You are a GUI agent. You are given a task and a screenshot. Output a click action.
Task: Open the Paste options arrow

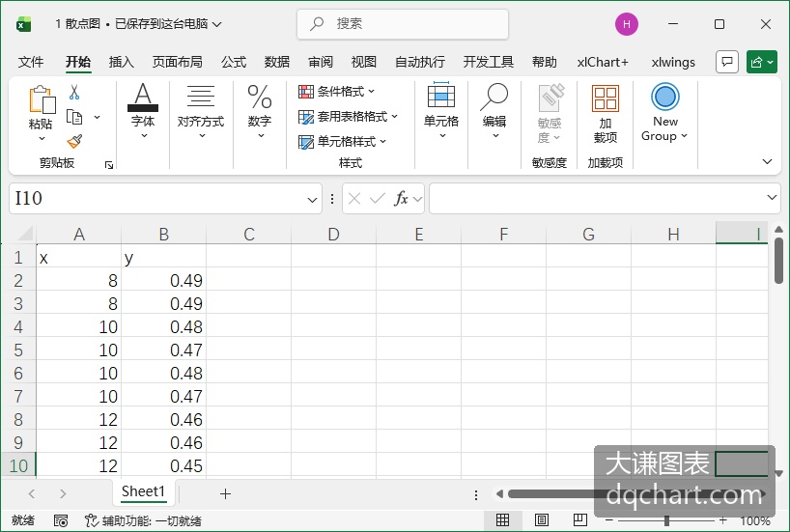[x=42, y=138]
